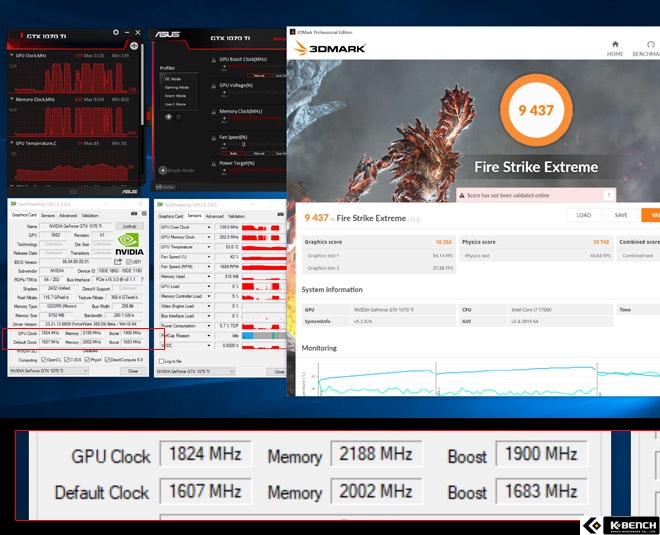Click the Simple Mode arrow icon
Screen dimensions: 660x535
pyautogui.click(x=162, y=170)
